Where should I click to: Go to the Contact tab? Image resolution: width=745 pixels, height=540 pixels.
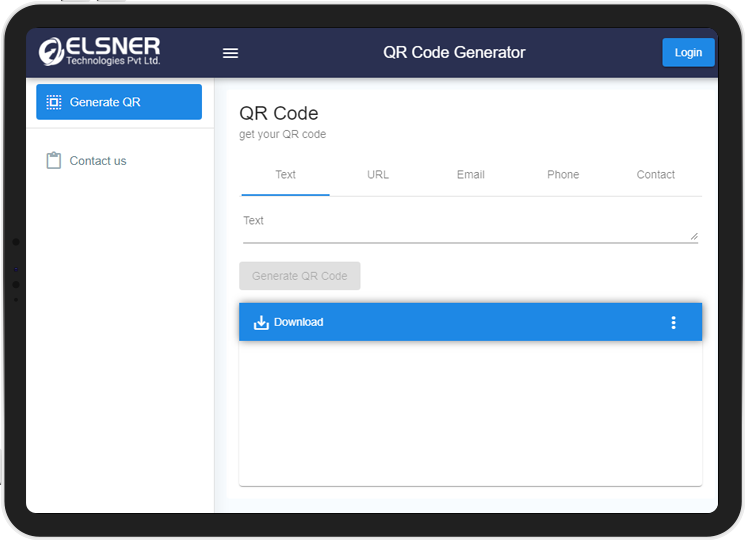656,174
